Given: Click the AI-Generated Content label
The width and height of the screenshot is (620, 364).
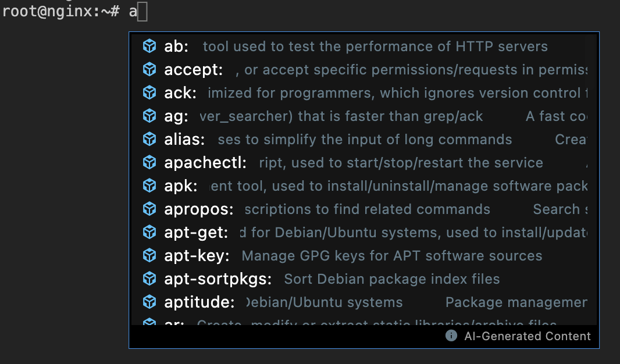Looking at the screenshot, I should pos(527,336).
